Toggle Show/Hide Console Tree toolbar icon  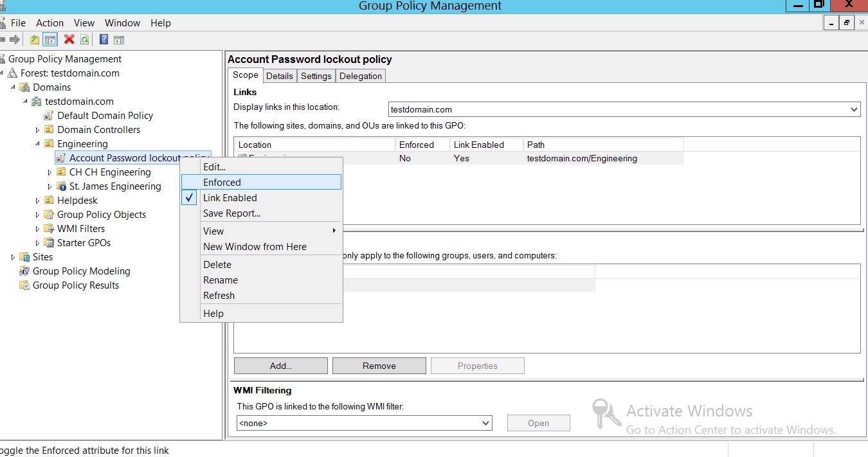[x=50, y=40]
